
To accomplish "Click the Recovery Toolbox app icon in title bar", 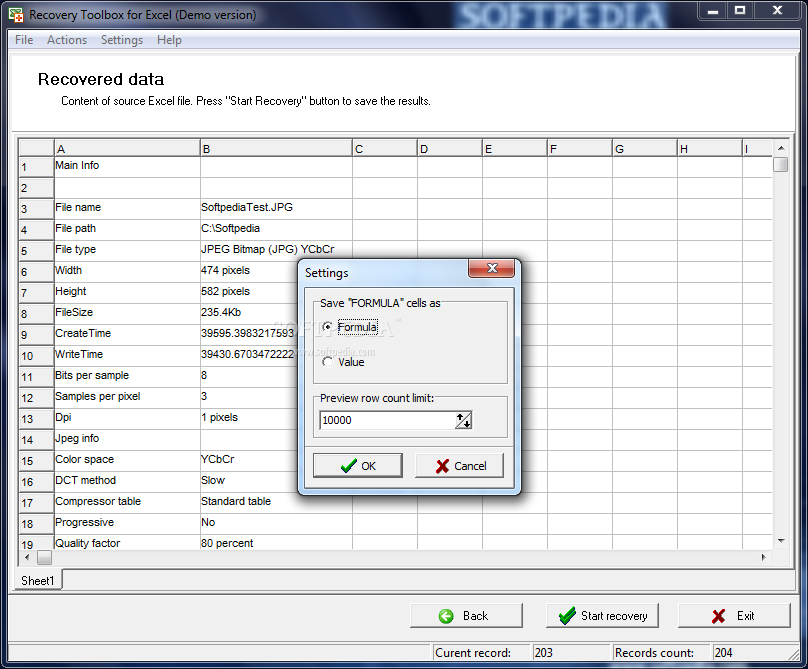I will (16, 15).
